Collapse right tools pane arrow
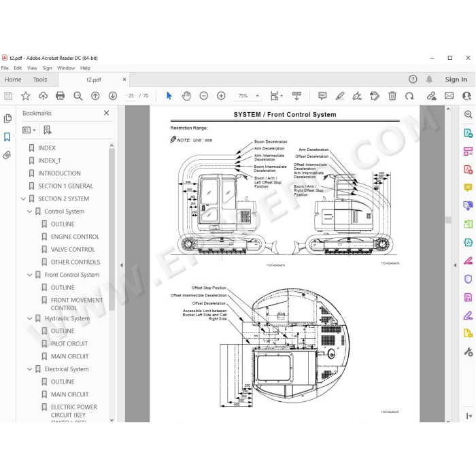The image size is (476, 476). (455, 265)
